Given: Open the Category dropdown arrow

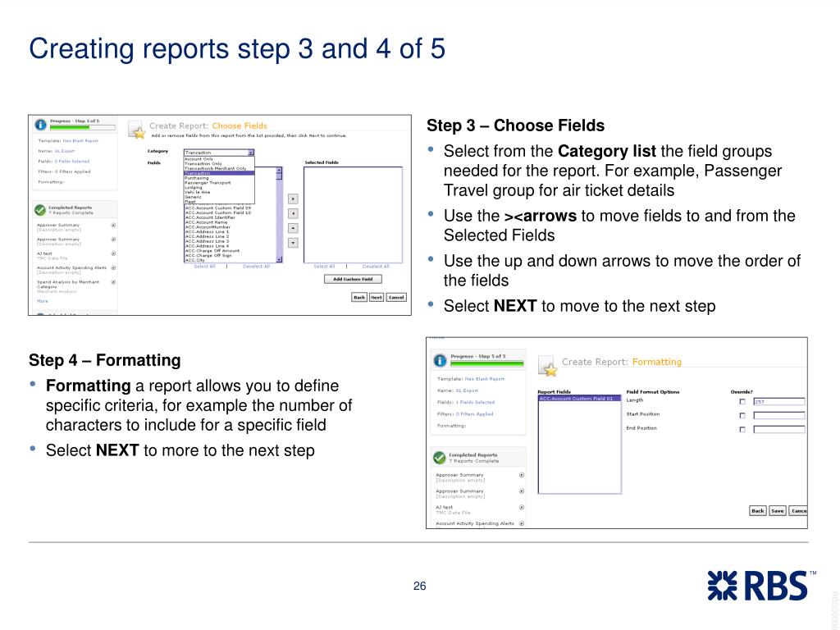Looking at the screenshot, I should 251,153.
